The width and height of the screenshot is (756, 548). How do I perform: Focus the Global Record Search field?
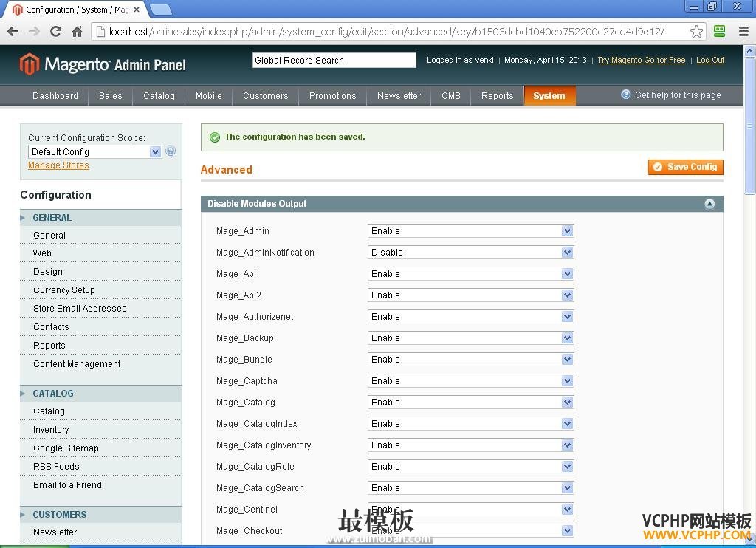[334, 61]
